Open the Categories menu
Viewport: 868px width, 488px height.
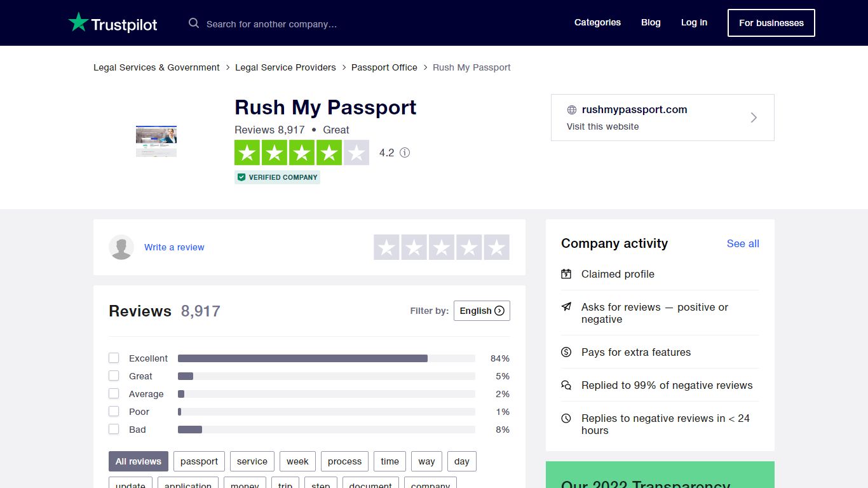pyautogui.click(x=597, y=22)
